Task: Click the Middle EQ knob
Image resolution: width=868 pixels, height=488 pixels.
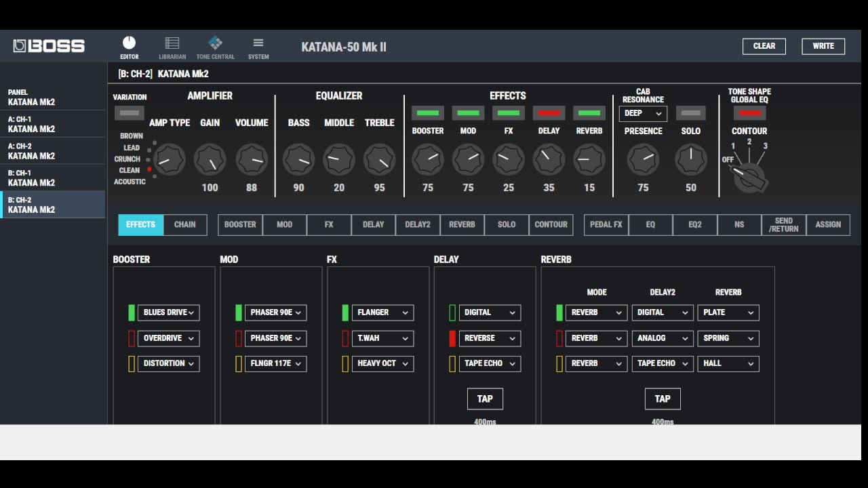Action: pos(339,160)
